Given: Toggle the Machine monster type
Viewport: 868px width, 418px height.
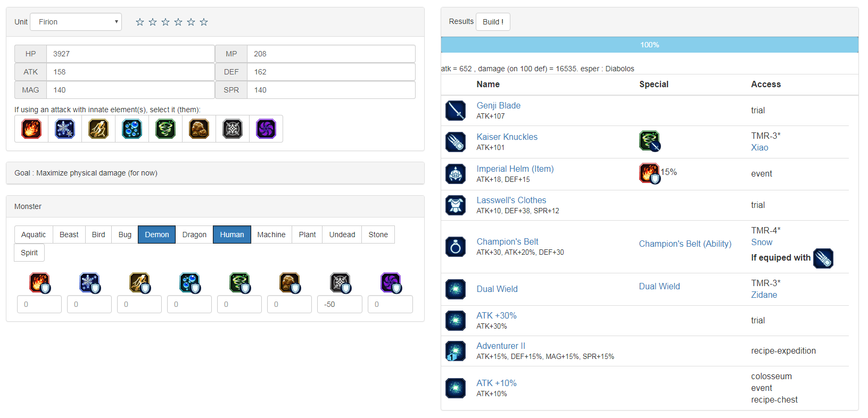Looking at the screenshot, I should 271,235.
